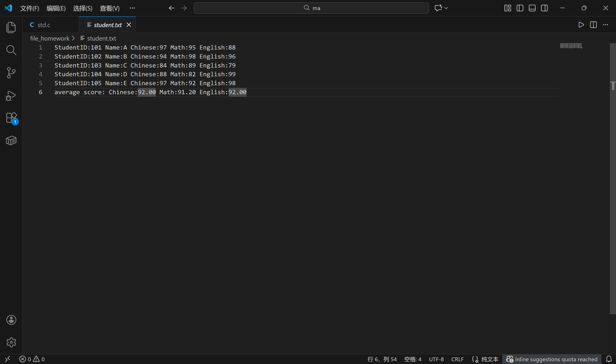Image resolution: width=616 pixels, height=364 pixels.
Task: Open the Containers view icon
Action: point(11,141)
